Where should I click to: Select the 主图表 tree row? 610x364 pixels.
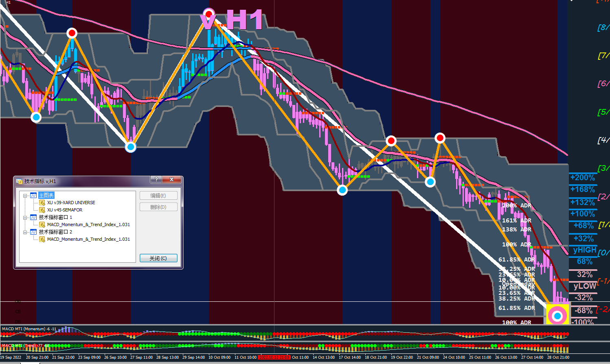tap(46, 196)
